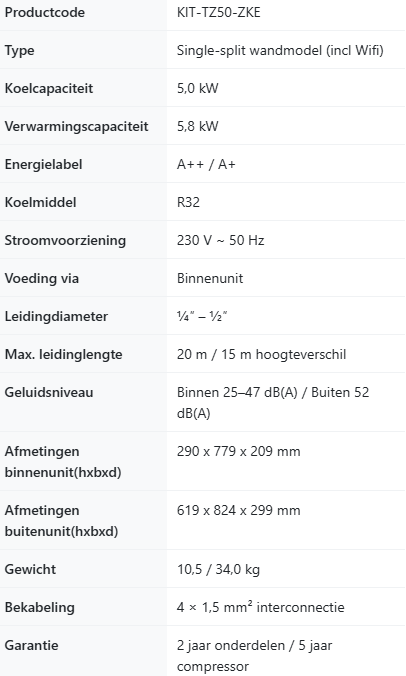The width and height of the screenshot is (406, 676).
Task: Click the Bekabeling 4 × 1,5 mm² interconnectie value
Action: pos(260,607)
